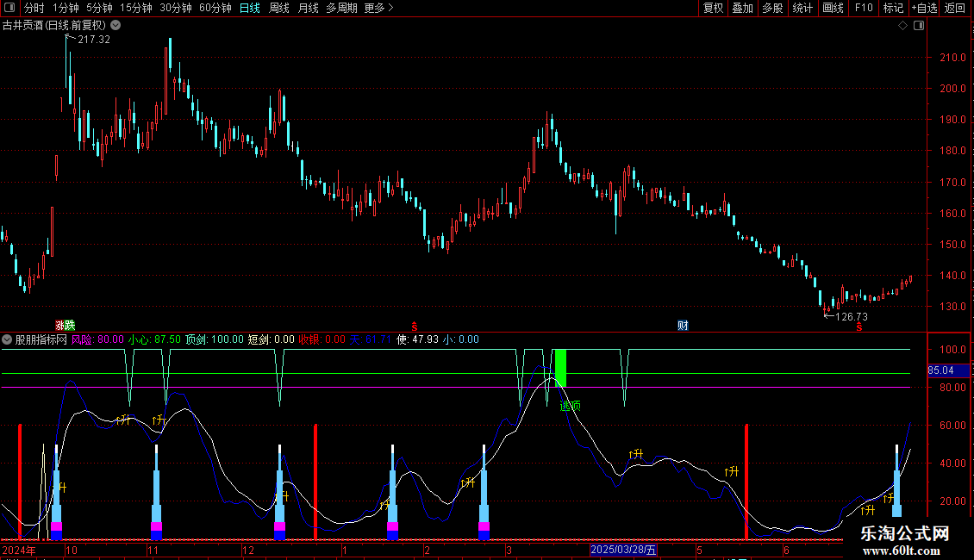Open the 画线 drawing tool
This screenshot has height=560, width=974.
(x=833, y=8)
